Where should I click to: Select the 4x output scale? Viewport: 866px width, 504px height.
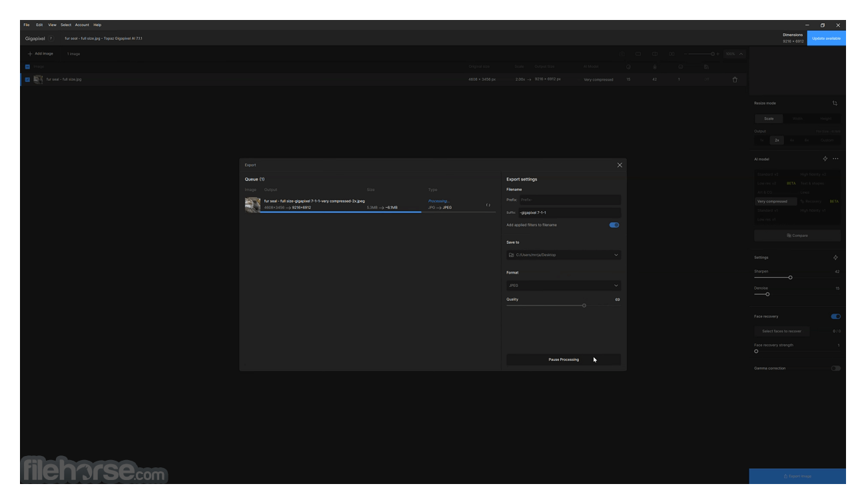click(792, 140)
